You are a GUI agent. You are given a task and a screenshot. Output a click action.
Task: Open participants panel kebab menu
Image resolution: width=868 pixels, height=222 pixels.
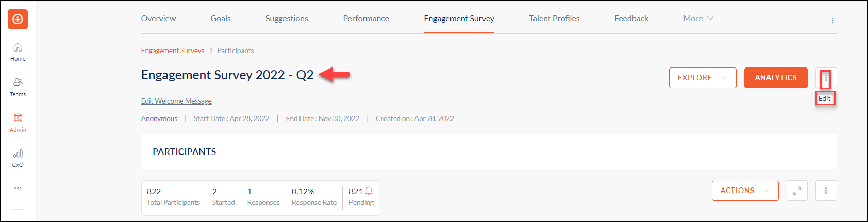click(826, 191)
